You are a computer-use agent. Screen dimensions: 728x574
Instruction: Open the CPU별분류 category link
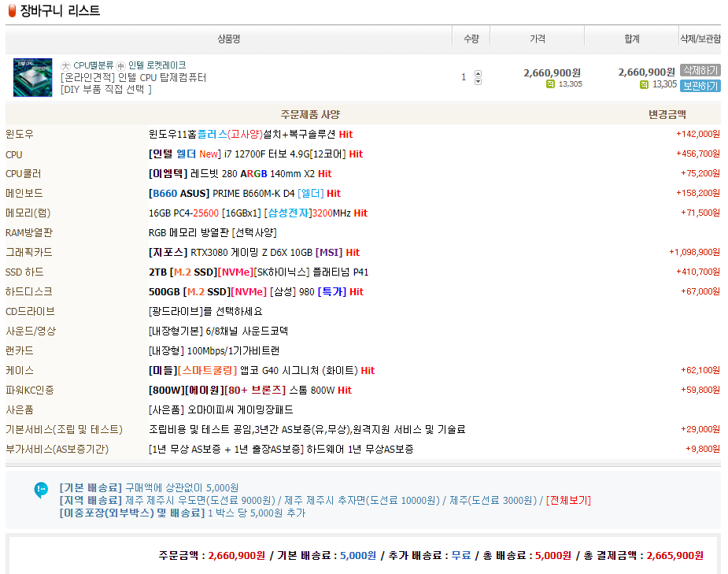click(x=94, y=65)
